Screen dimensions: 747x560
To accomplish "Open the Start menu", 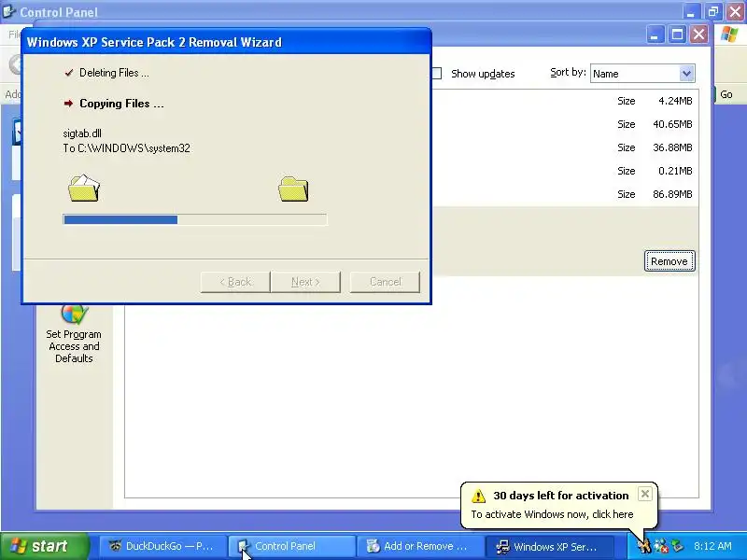I will click(x=45, y=546).
